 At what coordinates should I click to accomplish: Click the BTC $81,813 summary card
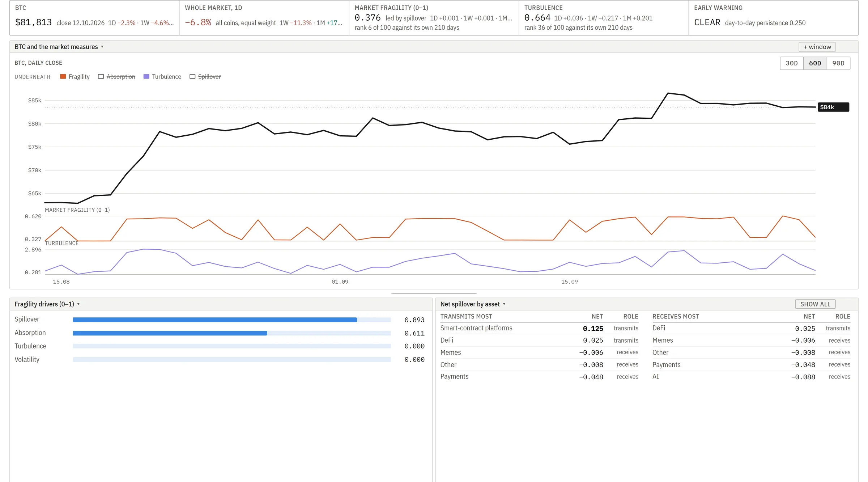(94, 18)
